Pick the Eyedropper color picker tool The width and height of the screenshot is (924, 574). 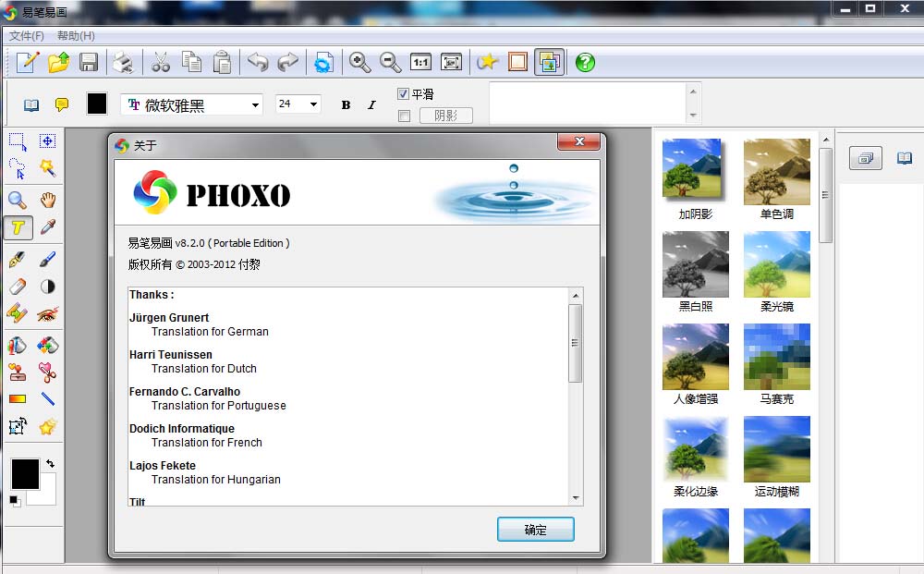click(47, 227)
